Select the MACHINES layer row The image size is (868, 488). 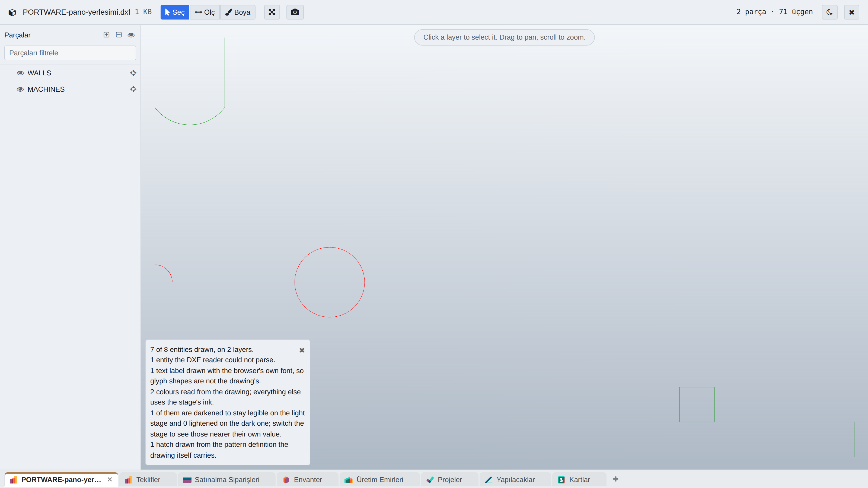(70, 89)
